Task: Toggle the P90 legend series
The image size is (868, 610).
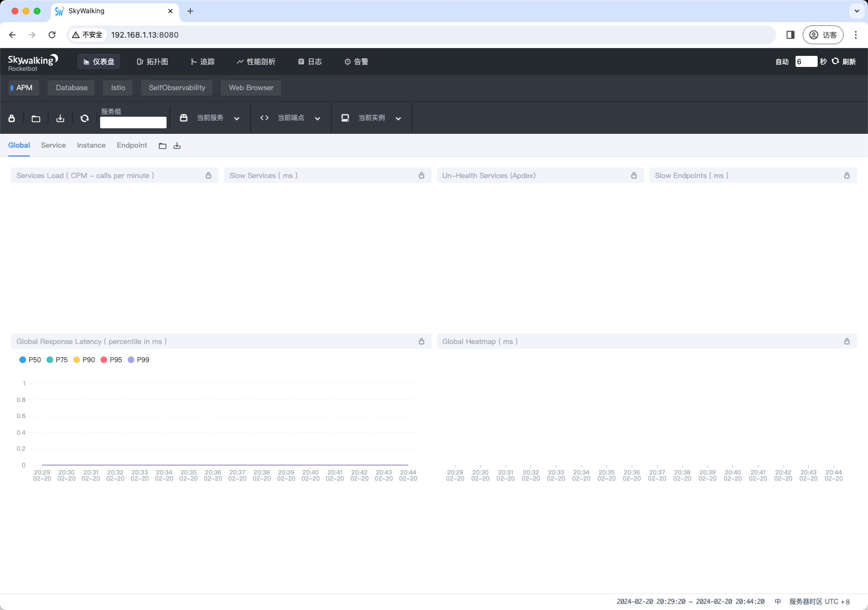Action: pyautogui.click(x=84, y=359)
